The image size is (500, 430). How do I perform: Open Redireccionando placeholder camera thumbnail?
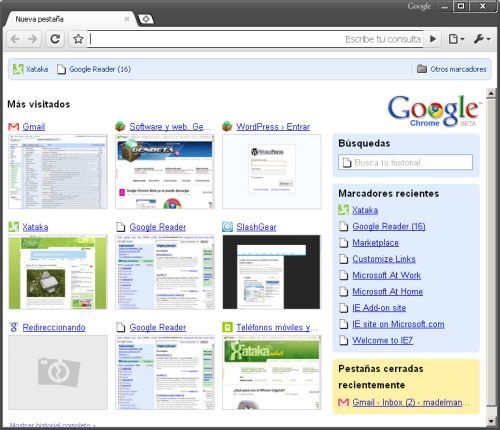58,372
